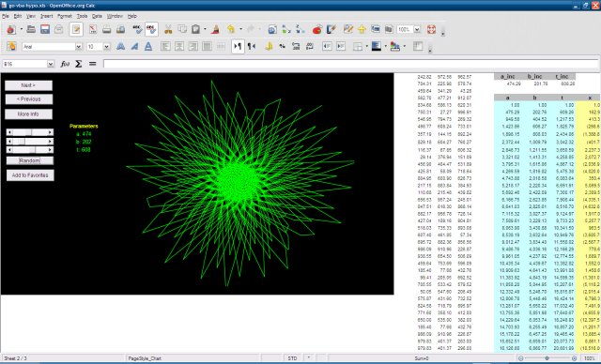Toggle Left-To-Right text direction
Image resolution: width=601 pixels, height=364 pixels.
(x=238, y=46)
